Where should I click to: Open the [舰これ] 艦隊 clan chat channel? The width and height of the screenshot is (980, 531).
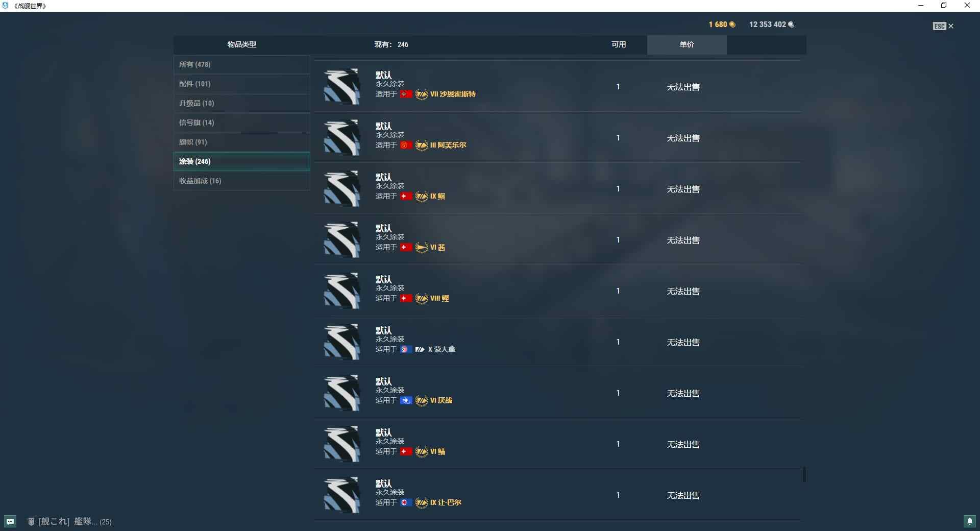click(x=69, y=521)
